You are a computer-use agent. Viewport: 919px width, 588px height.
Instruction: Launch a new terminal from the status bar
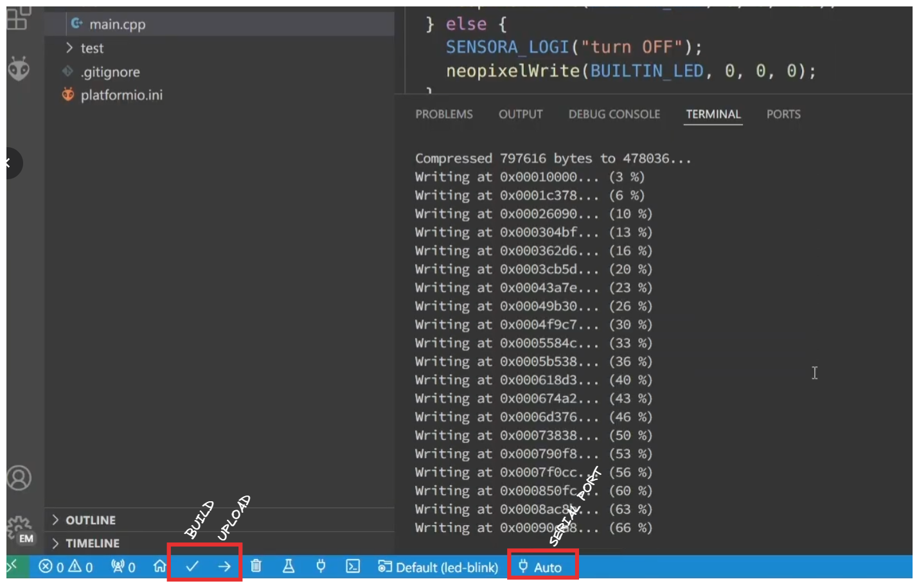click(x=352, y=567)
